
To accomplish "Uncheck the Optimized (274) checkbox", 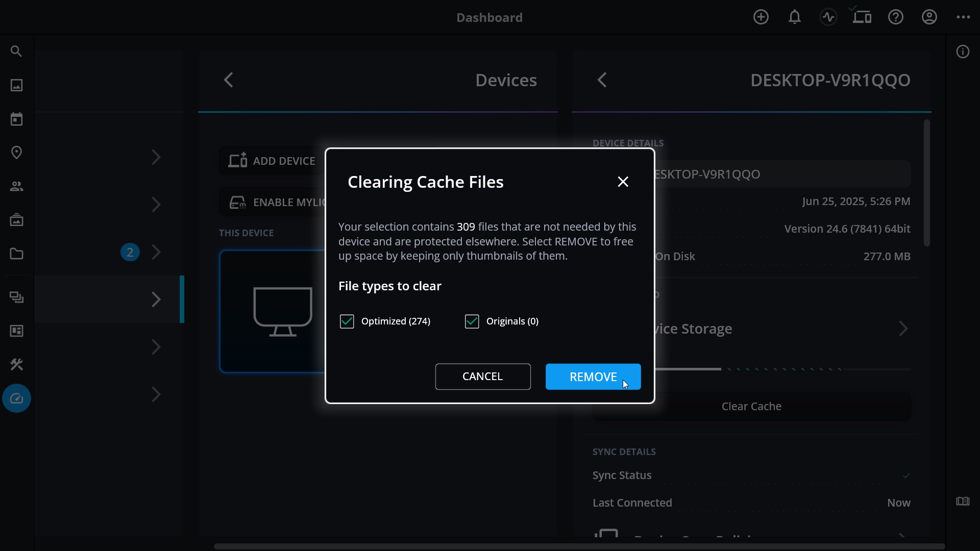I will pyautogui.click(x=347, y=321).
